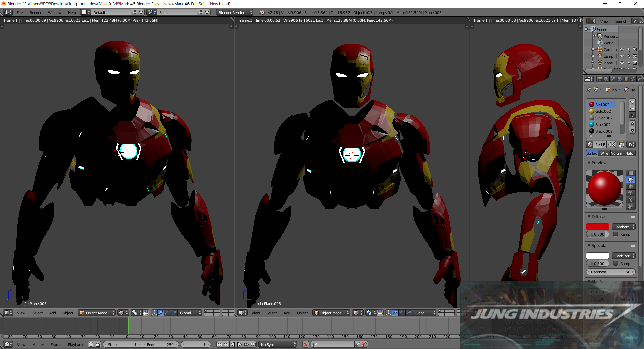Viewport: 644px width, 349px height.
Task: Click the pin icon in properties context
Action: tap(589, 90)
